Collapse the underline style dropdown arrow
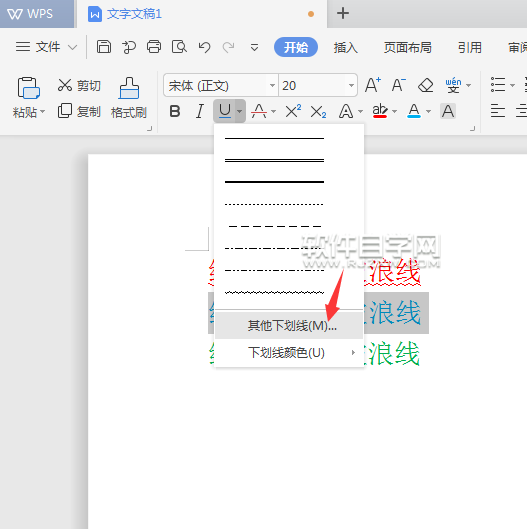This screenshot has height=529, width=527. click(240, 111)
